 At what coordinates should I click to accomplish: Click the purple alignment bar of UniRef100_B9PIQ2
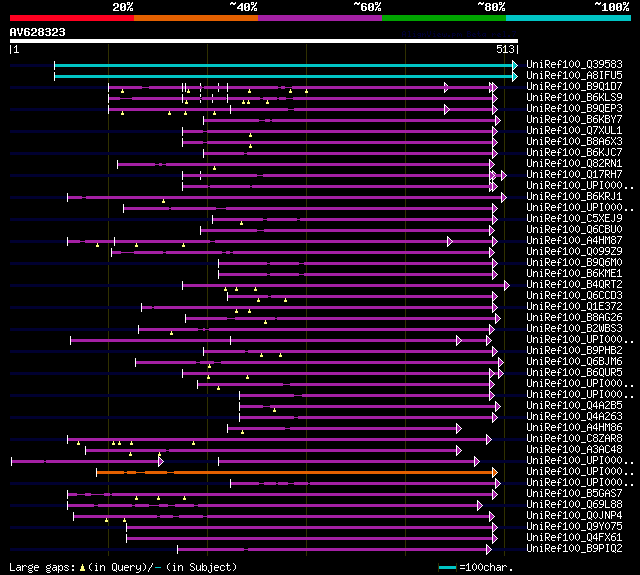click(333, 550)
